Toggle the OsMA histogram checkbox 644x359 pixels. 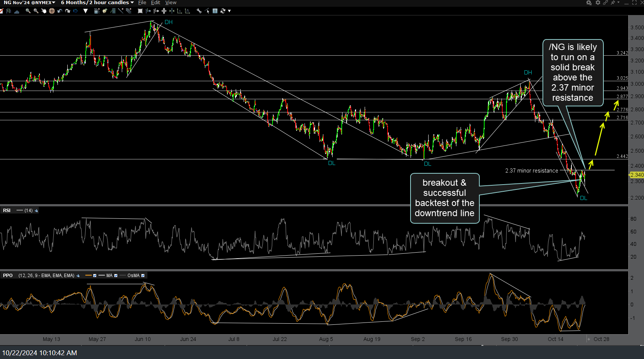click(x=143, y=276)
